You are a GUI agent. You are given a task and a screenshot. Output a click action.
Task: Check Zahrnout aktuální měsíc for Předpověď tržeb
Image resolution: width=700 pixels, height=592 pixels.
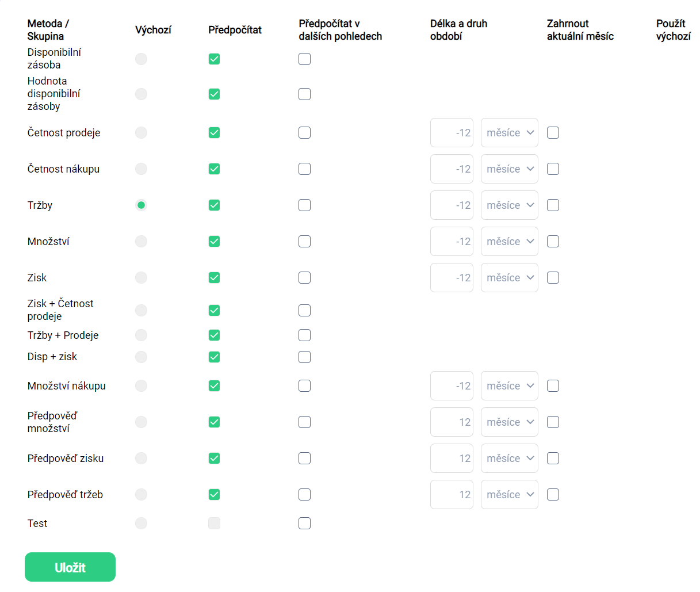coord(553,495)
